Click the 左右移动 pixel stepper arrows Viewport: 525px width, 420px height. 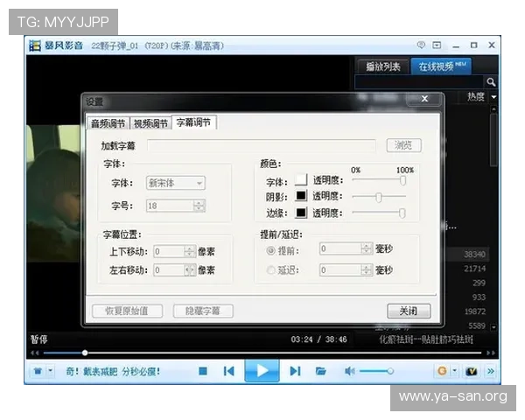point(190,270)
